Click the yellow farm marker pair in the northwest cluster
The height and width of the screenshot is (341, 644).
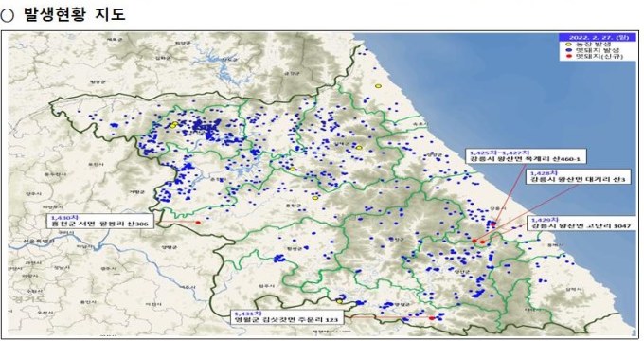point(174,125)
